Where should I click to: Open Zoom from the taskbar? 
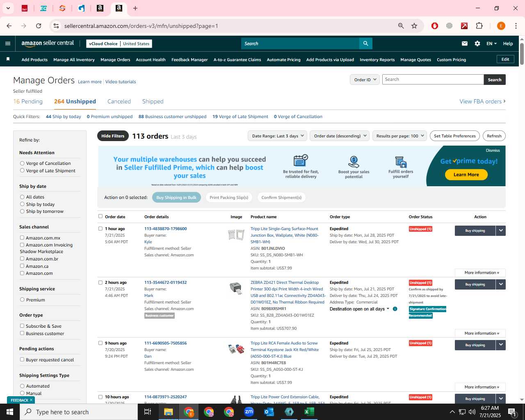point(249,412)
